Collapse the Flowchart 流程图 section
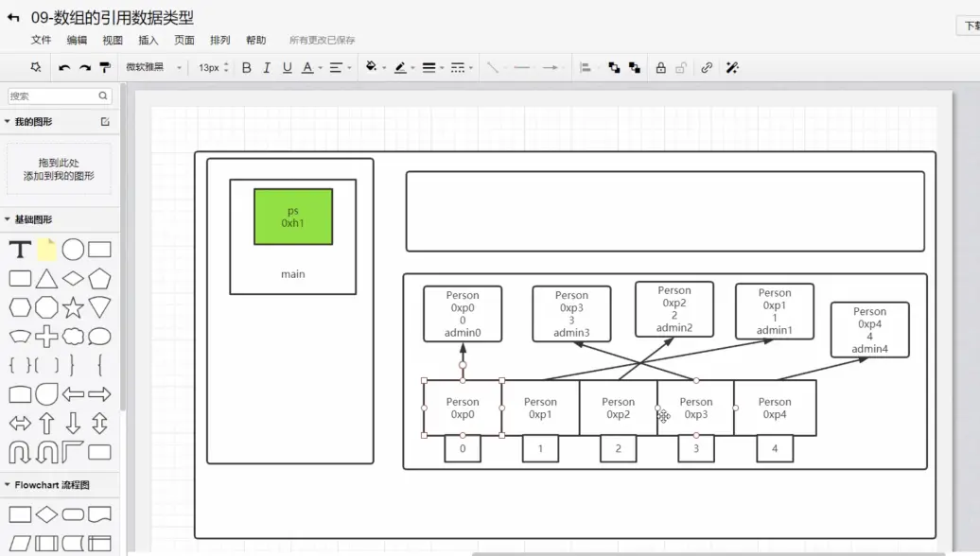The width and height of the screenshot is (980, 556). point(7,485)
